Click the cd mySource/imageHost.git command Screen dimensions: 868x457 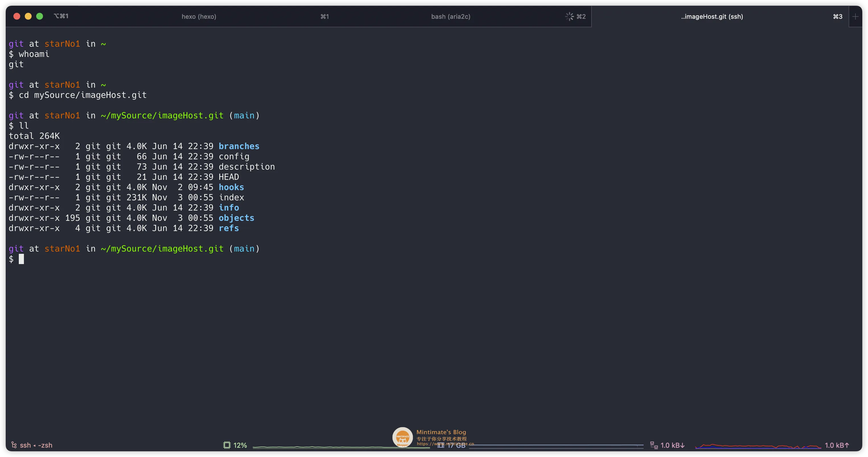click(83, 95)
